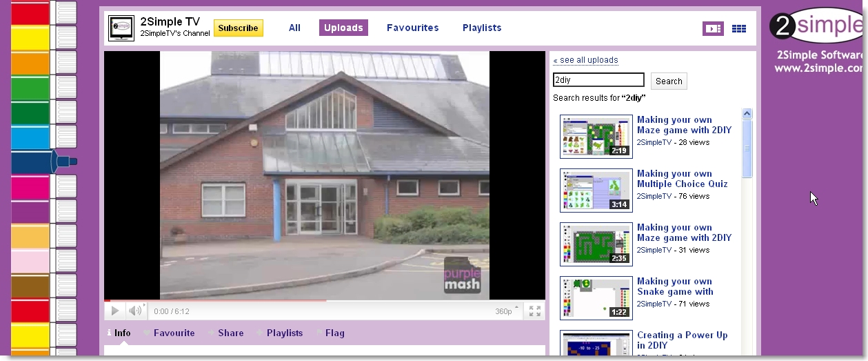Click the results list scroll-up arrow

tap(747, 113)
